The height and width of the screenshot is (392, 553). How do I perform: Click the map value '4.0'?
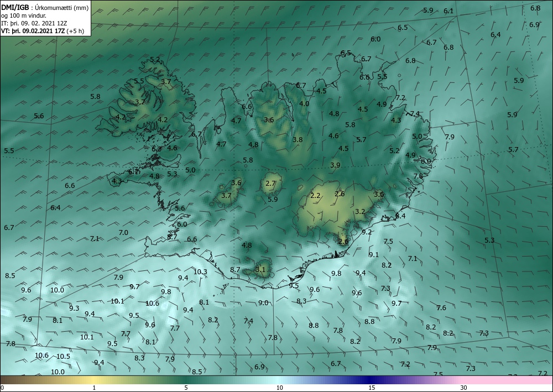click(304, 103)
